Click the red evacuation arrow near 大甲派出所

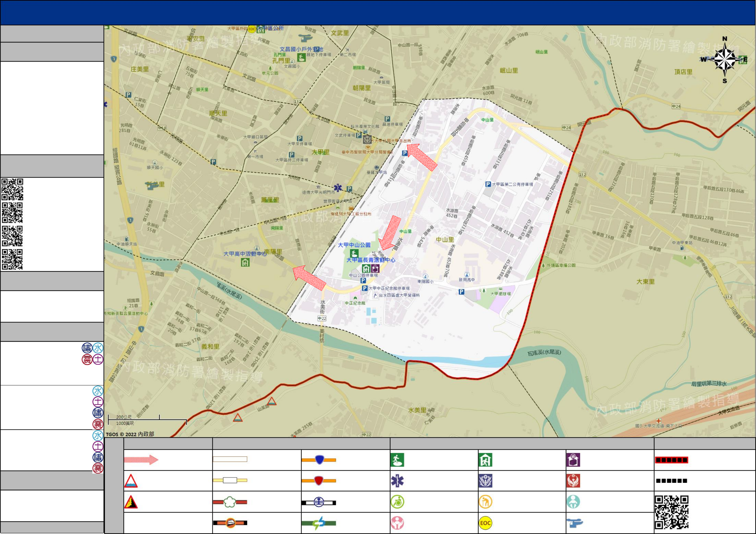point(422,157)
